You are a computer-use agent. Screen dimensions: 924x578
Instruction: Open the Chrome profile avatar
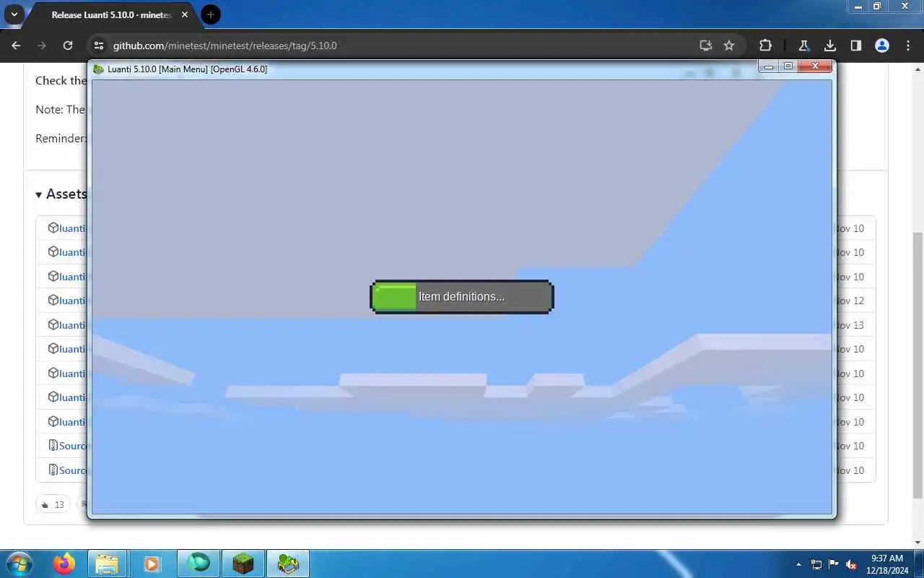(x=882, y=46)
